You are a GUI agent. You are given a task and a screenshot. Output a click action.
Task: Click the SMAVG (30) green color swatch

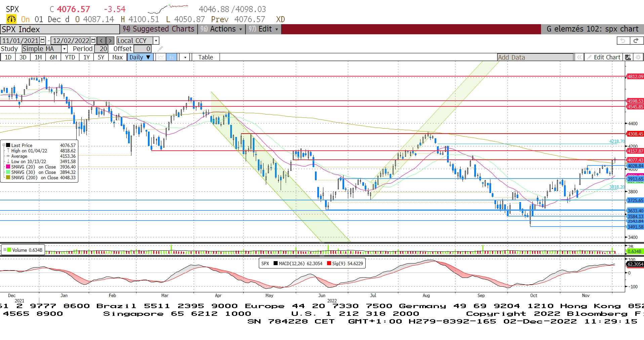[x=8, y=172]
